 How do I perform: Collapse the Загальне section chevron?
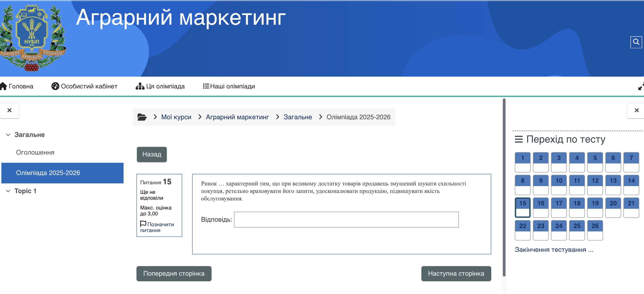pos(8,135)
